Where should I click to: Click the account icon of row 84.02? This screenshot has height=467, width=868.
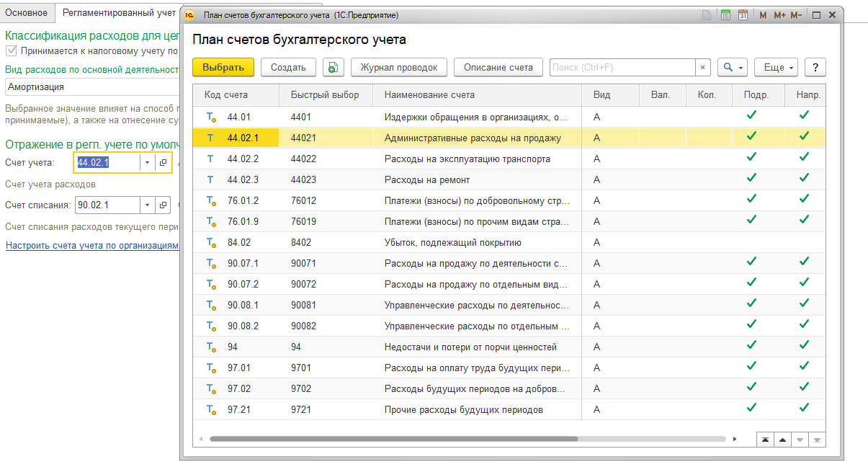click(211, 242)
